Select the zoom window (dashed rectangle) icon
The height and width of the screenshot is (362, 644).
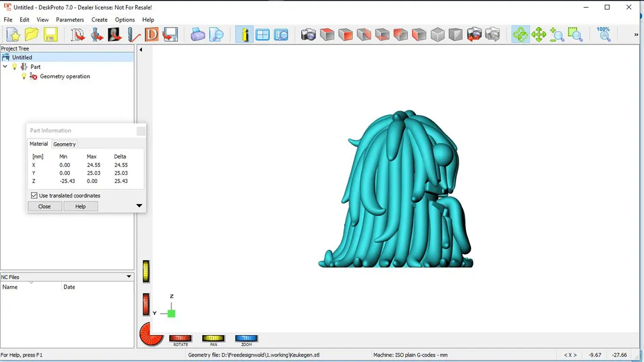click(575, 35)
